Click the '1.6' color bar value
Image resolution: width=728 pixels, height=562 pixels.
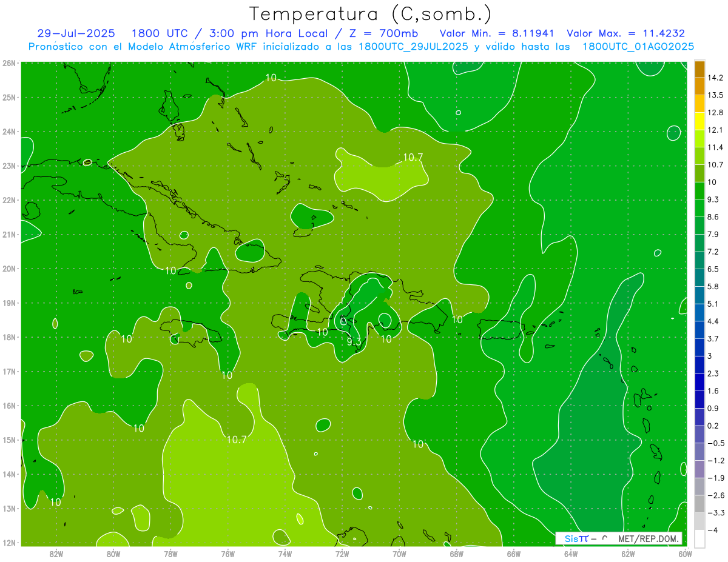coord(713,391)
